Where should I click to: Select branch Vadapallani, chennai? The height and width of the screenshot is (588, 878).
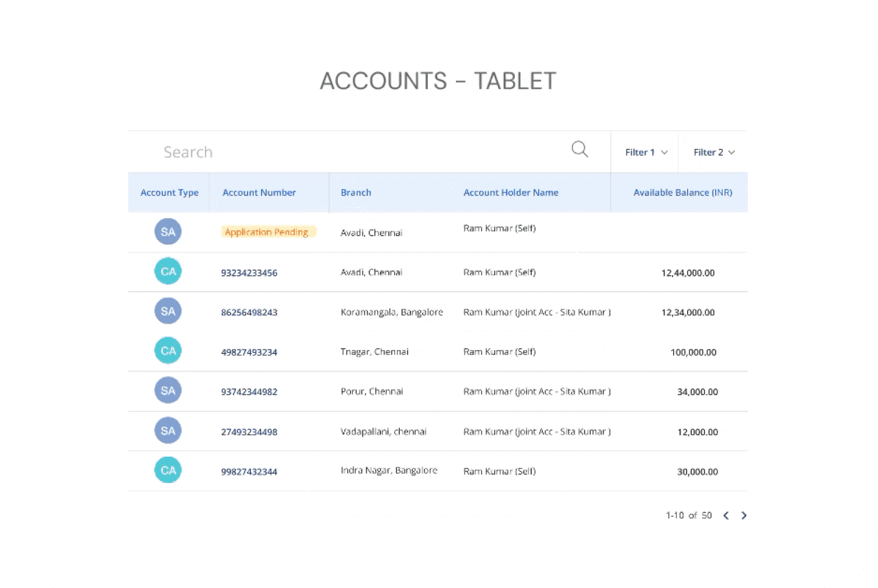[384, 432]
